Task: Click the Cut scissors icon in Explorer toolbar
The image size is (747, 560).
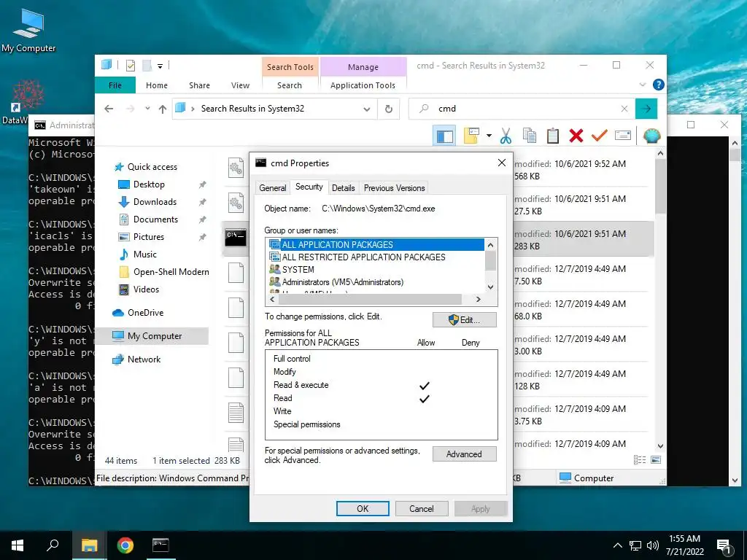Action: (x=506, y=136)
